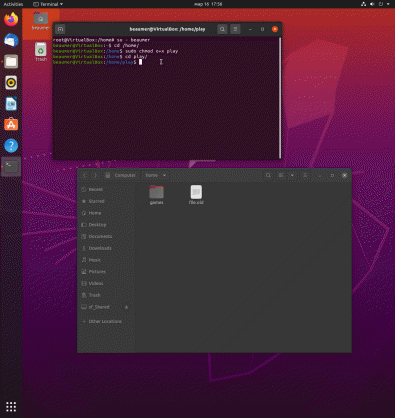This screenshot has width=395, height=418.
Task: Click Computer in the Files path bar
Action: click(x=121, y=175)
